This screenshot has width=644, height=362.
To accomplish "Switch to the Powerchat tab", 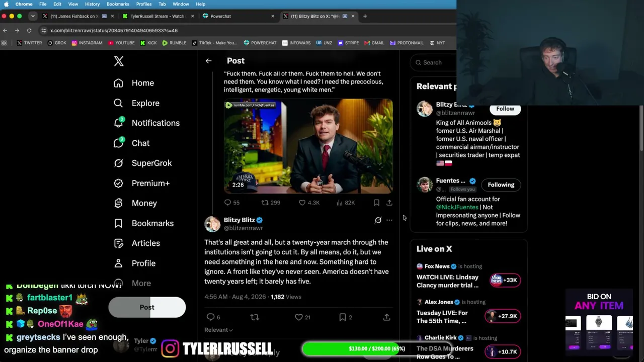I will coord(237,16).
